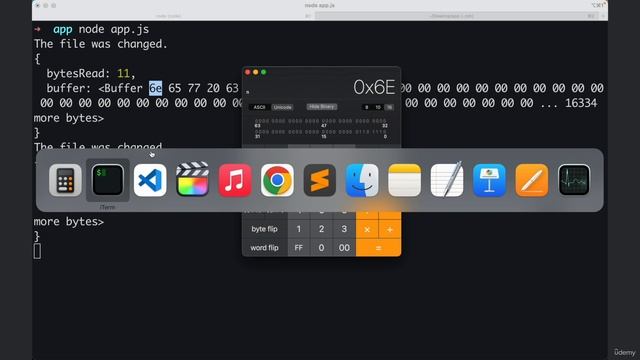Viewport: 640px width, 360px height.
Task: Click the 0x6E calculator display value
Action: pos(374,87)
